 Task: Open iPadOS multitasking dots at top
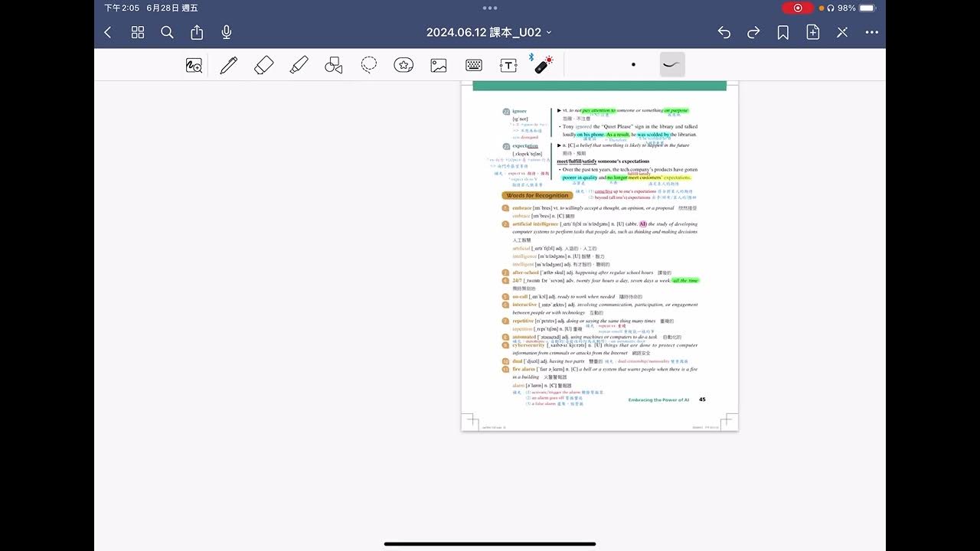[490, 8]
